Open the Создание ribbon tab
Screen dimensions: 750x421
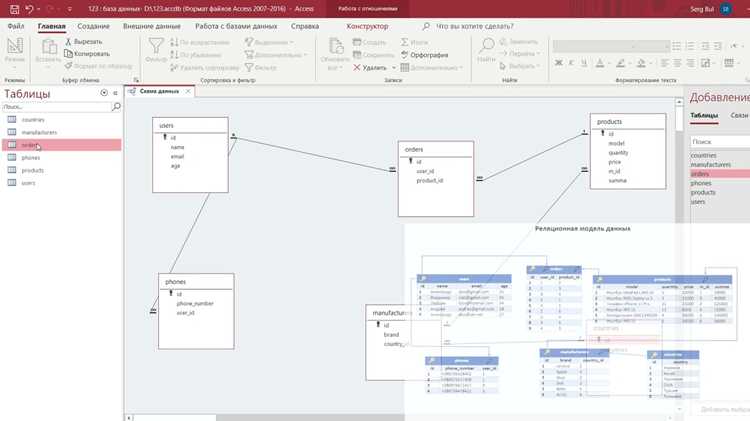(93, 26)
